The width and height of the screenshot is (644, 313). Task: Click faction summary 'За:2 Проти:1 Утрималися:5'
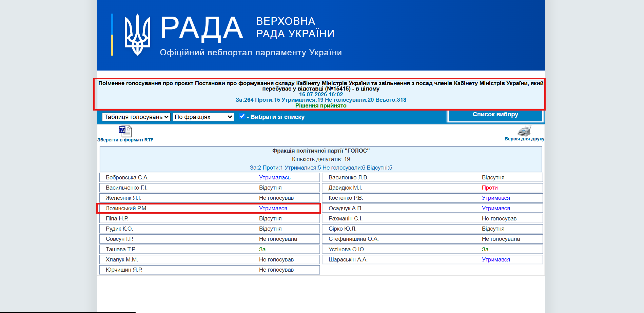click(x=321, y=168)
